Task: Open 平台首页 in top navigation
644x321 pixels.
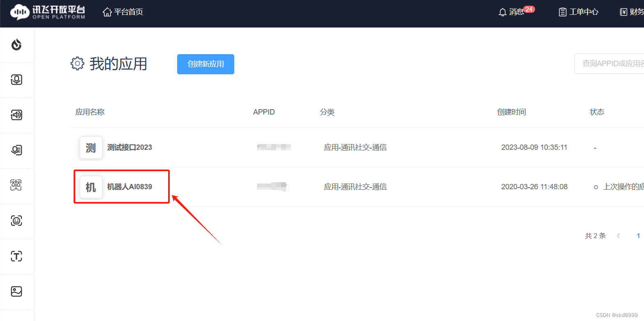Action: [x=128, y=12]
